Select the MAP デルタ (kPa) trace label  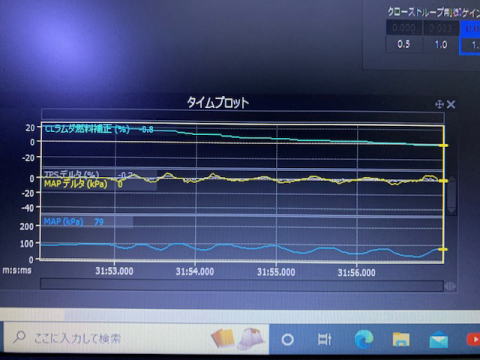click(x=76, y=184)
